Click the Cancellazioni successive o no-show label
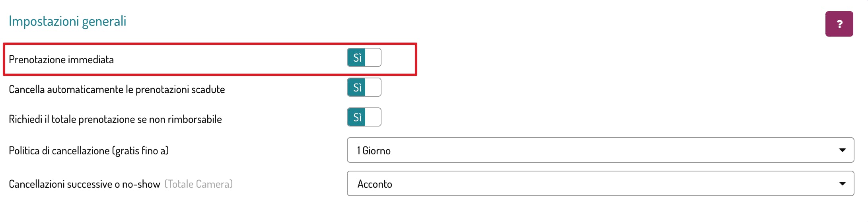Image resolution: width=868 pixels, height=222 pixels. pyautogui.click(x=84, y=184)
